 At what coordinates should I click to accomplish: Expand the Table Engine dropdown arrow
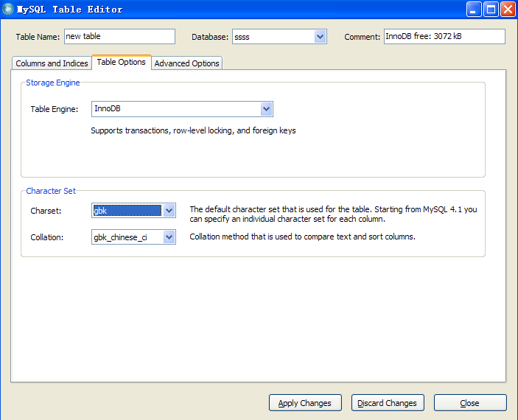click(x=266, y=109)
